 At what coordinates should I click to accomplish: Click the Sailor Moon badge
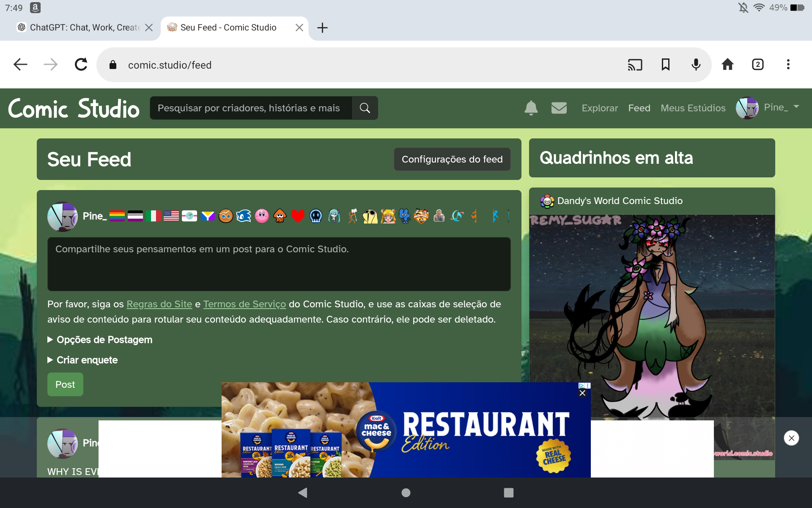[388, 216]
